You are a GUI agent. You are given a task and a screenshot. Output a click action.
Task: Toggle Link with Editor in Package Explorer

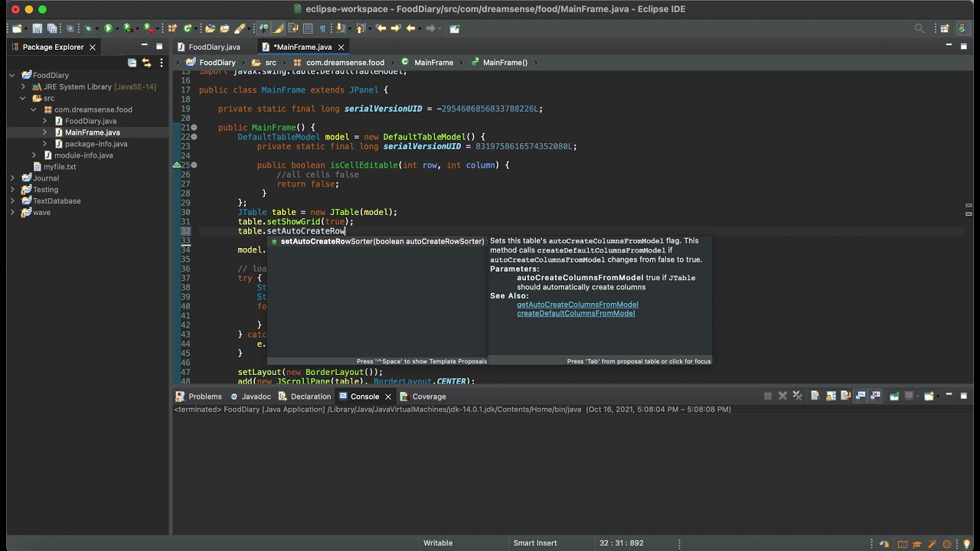coord(146,63)
